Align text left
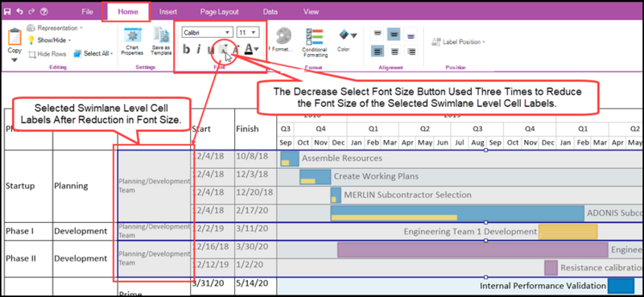The width and height of the screenshot is (644, 297). click(378, 52)
